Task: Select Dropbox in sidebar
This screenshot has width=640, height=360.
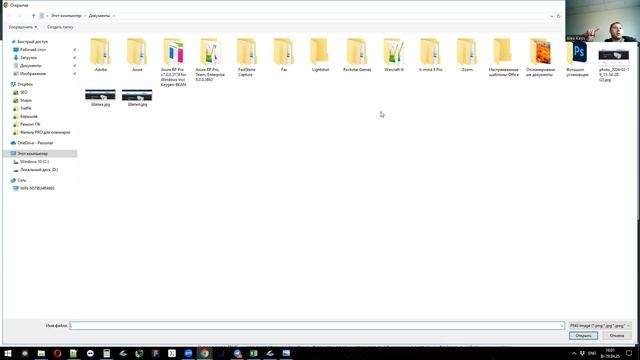Action: (x=25, y=84)
